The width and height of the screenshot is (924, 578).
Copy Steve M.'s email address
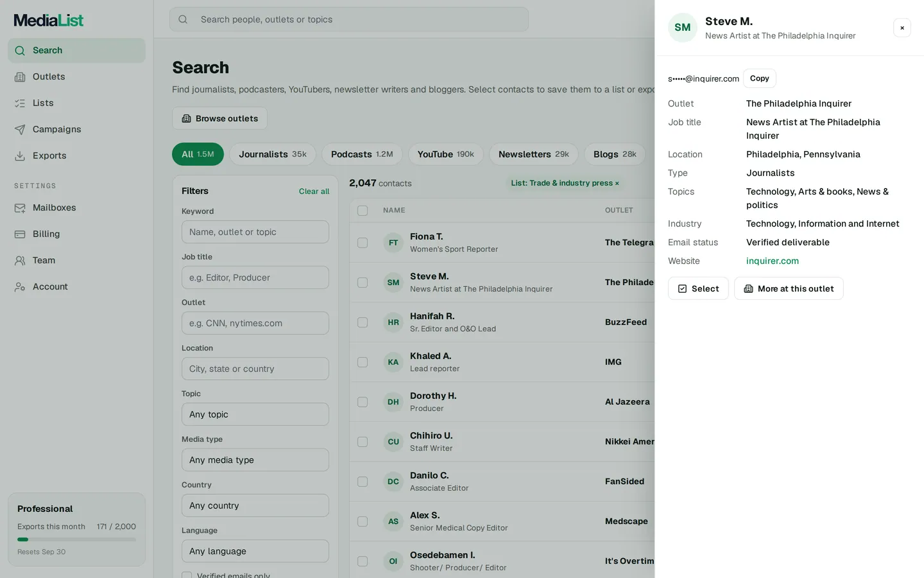point(760,78)
